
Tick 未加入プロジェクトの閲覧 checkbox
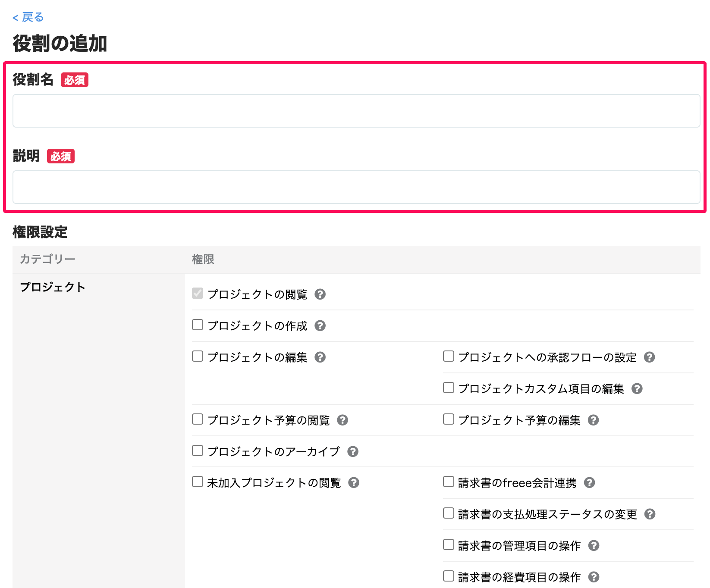[198, 482]
